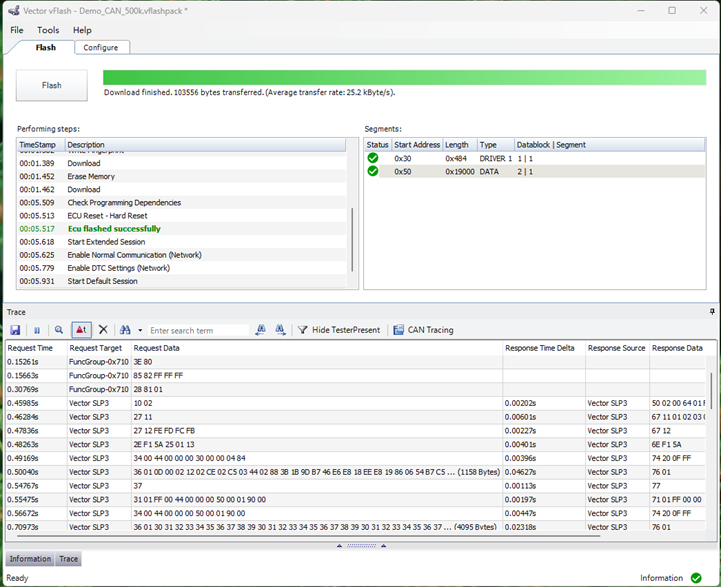Minimize the vFlash window

[641, 10]
